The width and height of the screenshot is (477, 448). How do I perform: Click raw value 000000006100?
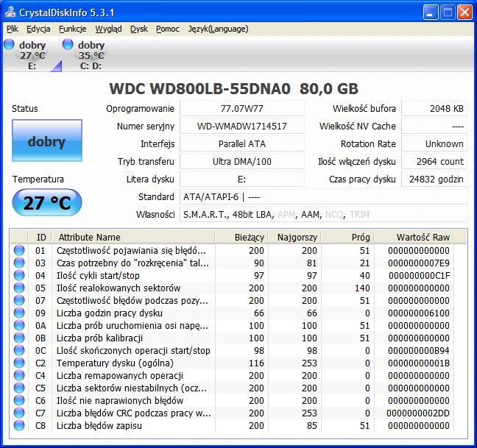click(419, 313)
